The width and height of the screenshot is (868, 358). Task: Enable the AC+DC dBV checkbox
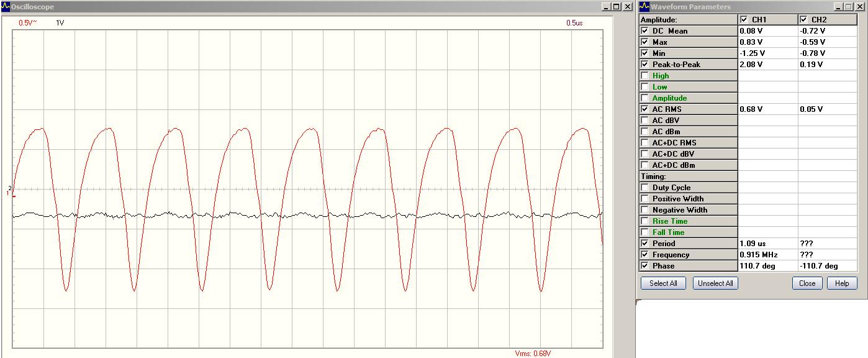tap(644, 154)
